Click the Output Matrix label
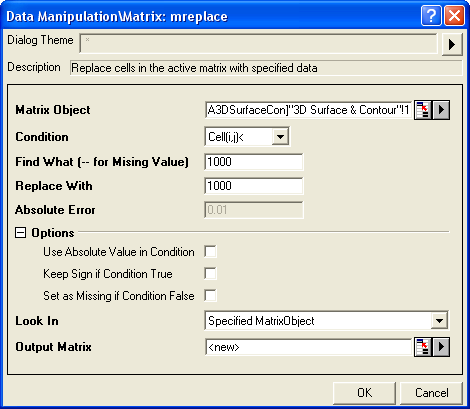 (x=53, y=347)
